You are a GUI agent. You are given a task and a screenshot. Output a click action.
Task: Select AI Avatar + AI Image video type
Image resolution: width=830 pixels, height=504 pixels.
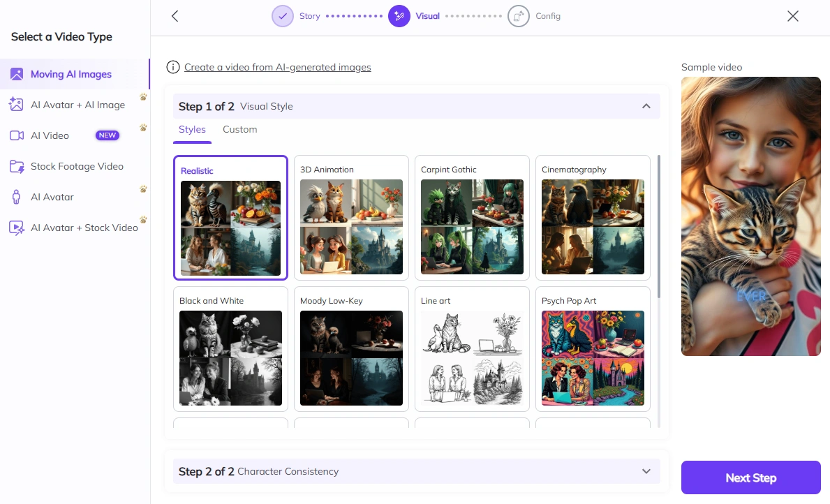[75, 105]
